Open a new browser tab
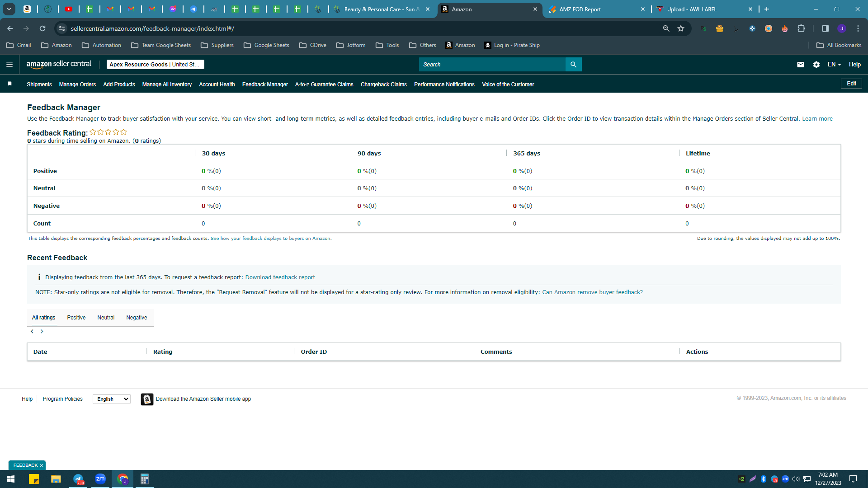 (x=767, y=9)
